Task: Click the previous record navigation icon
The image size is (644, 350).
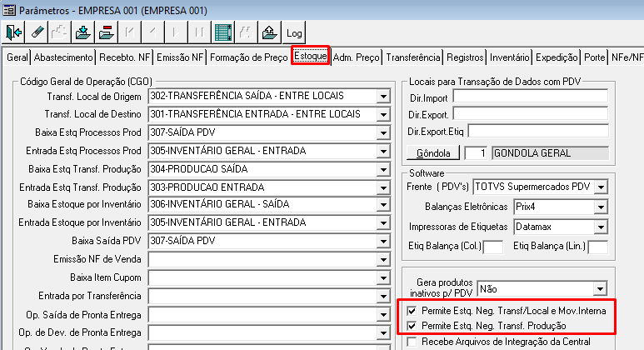Action: [x=152, y=32]
